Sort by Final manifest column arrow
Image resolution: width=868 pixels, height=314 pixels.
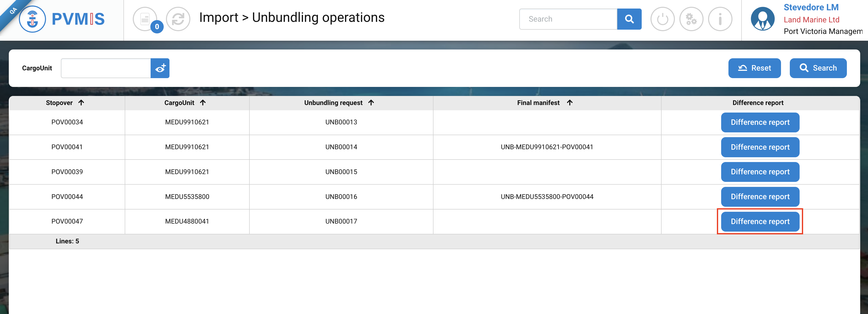pos(570,103)
